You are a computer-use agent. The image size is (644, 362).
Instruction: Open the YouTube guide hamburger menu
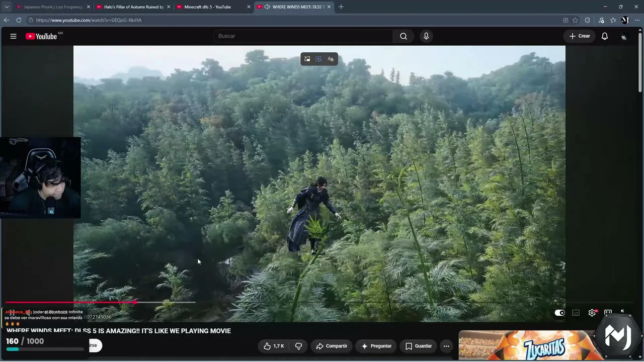click(14, 36)
